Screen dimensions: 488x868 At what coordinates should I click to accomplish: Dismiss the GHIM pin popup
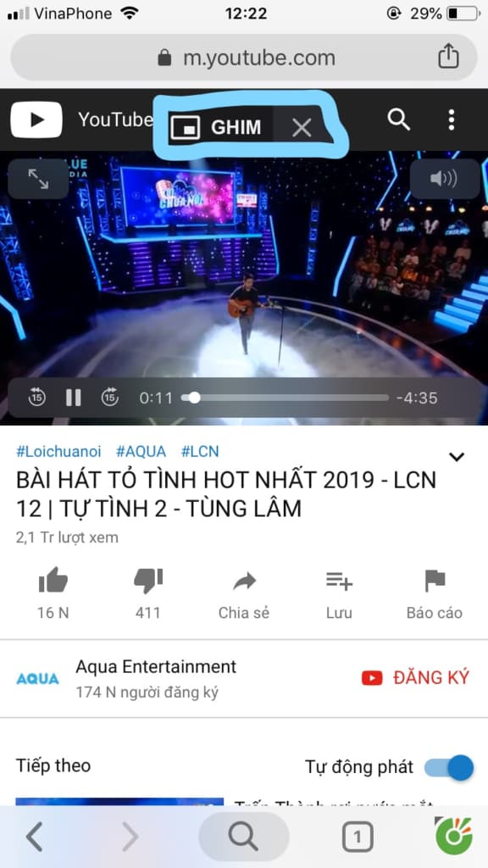(302, 128)
